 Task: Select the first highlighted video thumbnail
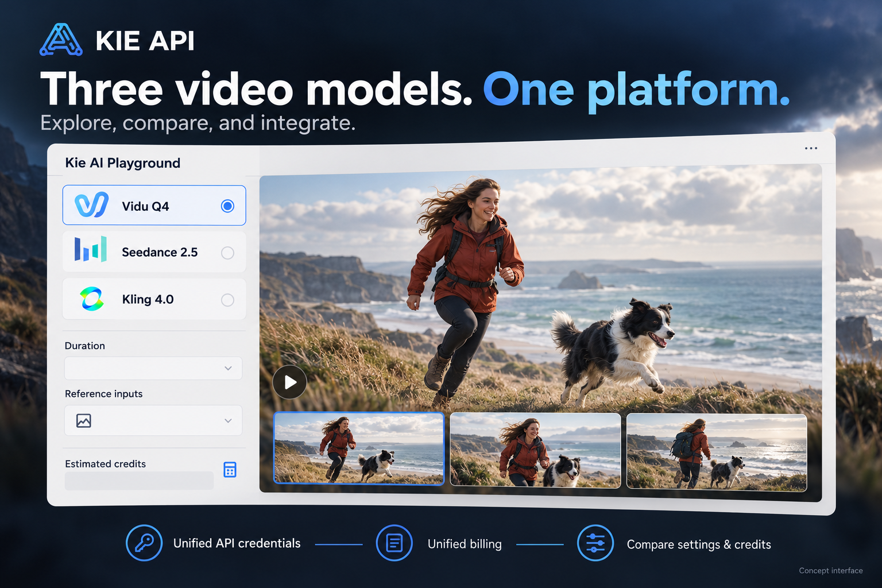[359, 448]
